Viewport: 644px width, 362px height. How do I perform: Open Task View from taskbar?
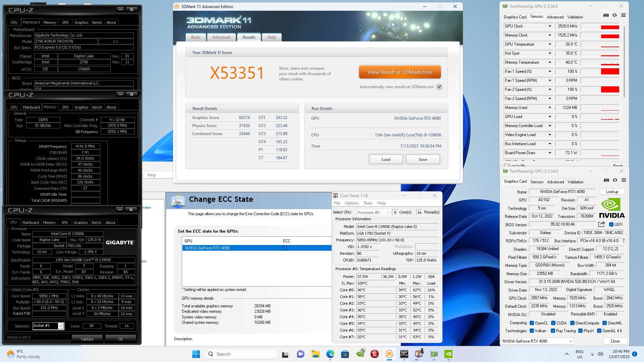tap(286, 354)
